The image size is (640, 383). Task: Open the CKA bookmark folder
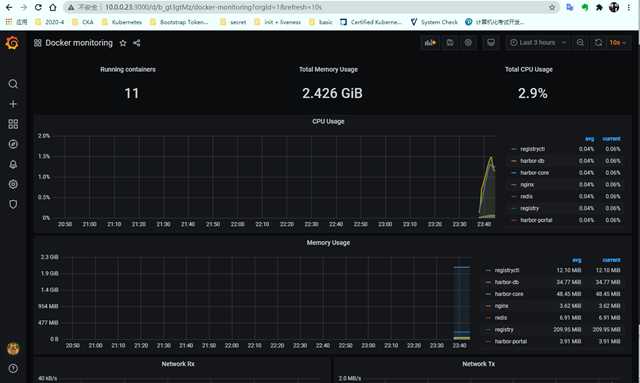(x=83, y=22)
